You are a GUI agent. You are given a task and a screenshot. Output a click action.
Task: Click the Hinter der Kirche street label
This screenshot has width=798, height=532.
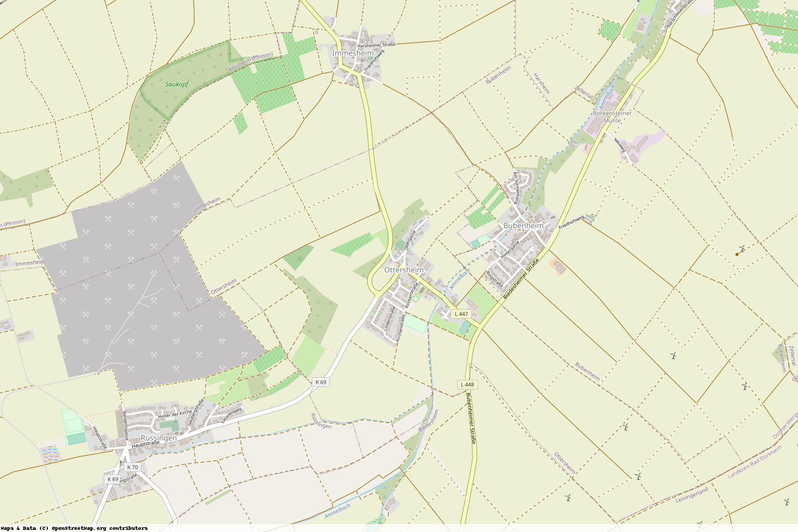point(175,414)
